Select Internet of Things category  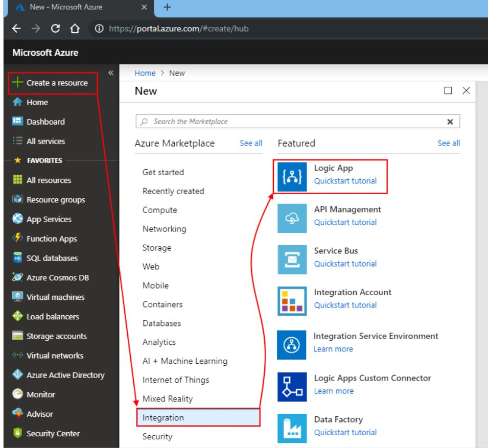[x=176, y=380]
